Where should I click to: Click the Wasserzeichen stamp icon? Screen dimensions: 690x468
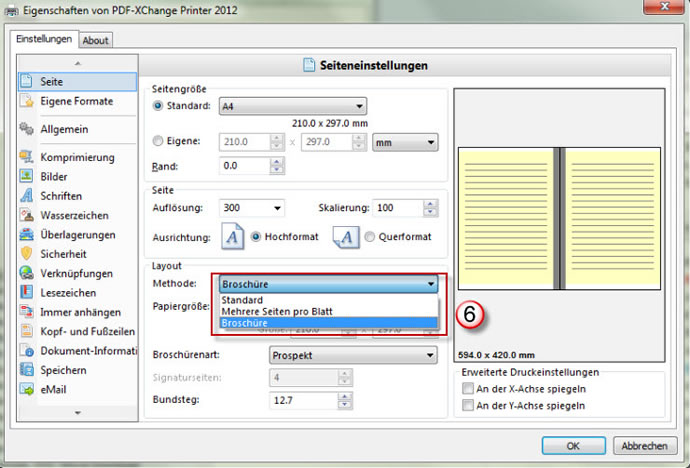[x=26, y=215]
